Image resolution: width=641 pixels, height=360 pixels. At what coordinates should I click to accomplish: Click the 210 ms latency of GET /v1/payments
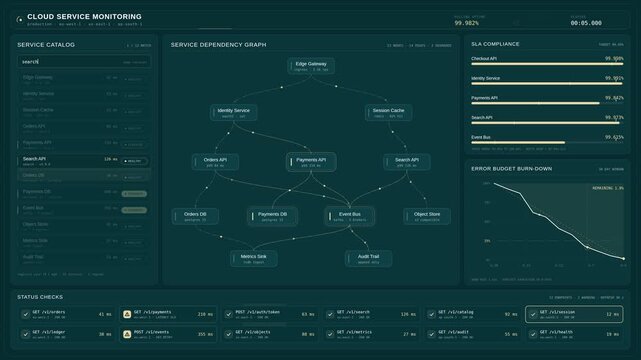tap(205, 314)
